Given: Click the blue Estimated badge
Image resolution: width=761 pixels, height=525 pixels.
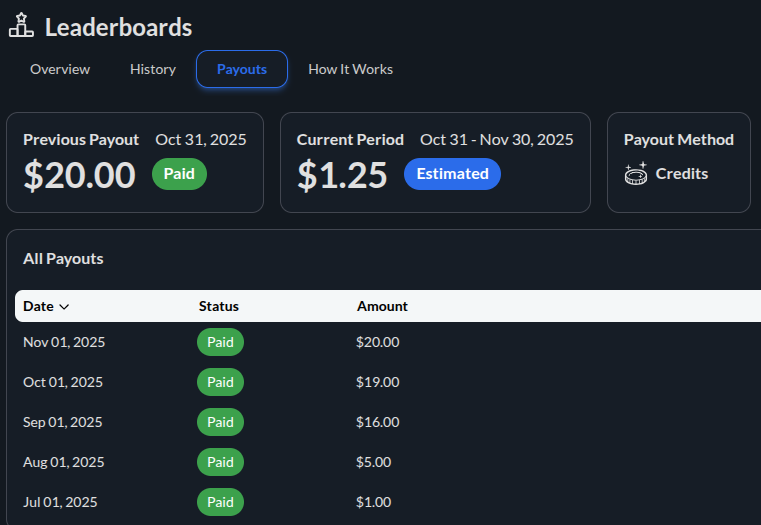Looking at the screenshot, I should coord(452,174).
